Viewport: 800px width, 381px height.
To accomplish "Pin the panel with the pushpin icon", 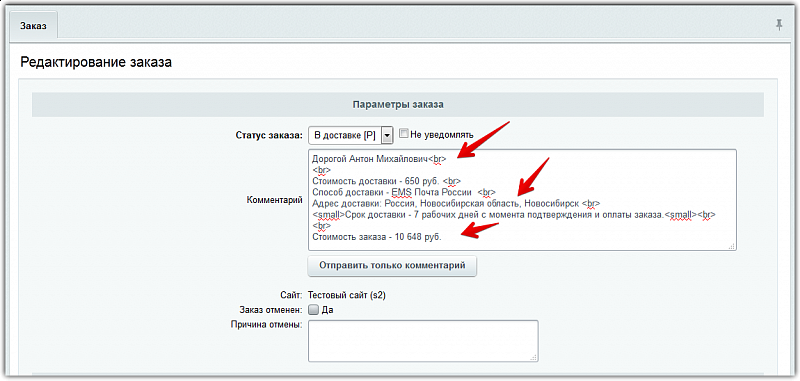I will click(x=779, y=25).
